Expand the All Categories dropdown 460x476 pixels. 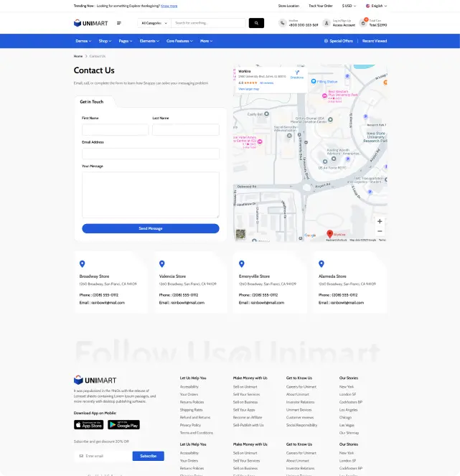click(x=154, y=23)
